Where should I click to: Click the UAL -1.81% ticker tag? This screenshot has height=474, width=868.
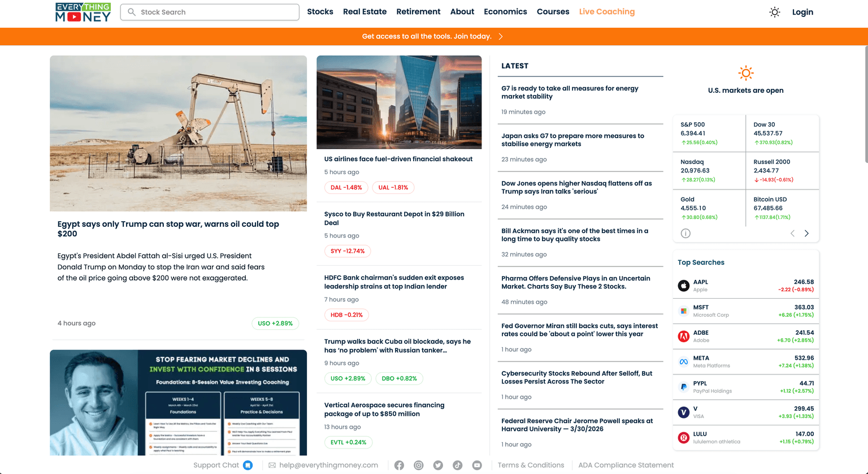pyautogui.click(x=393, y=187)
